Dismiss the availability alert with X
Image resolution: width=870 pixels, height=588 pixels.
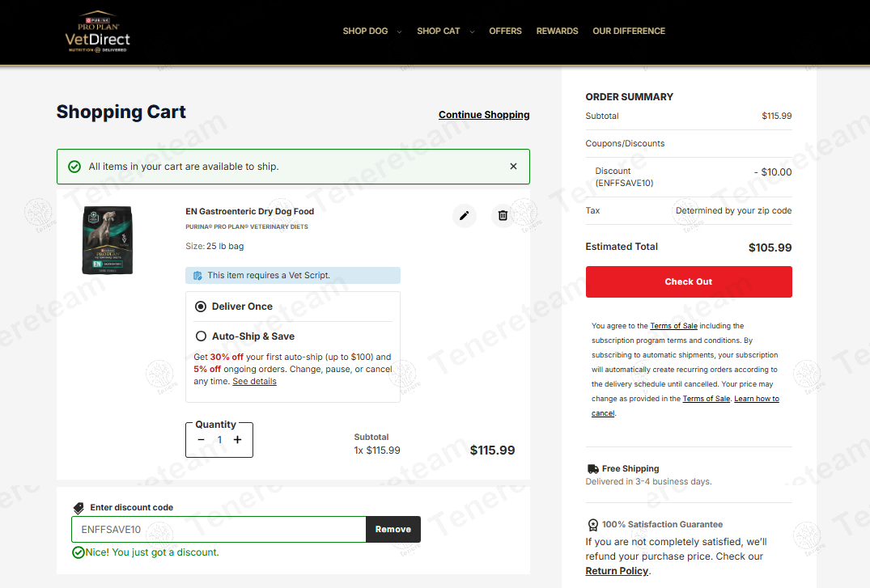click(x=513, y=166)
